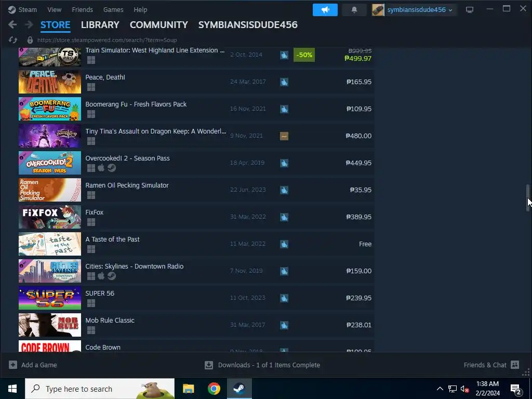Image resolution: width=532 pixels, height=399 pixels.
Task: Click the Windows search box
Action: click(x=100, y=389)
